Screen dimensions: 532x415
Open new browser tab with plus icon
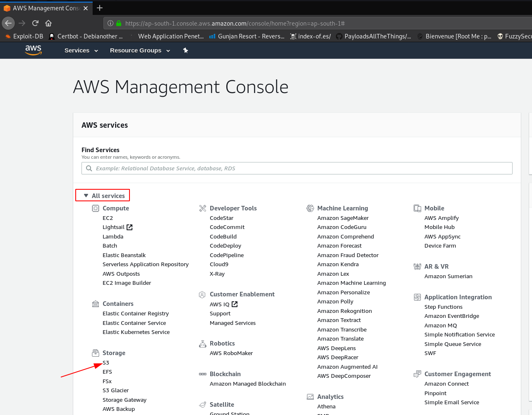click(x=100, y=8)
